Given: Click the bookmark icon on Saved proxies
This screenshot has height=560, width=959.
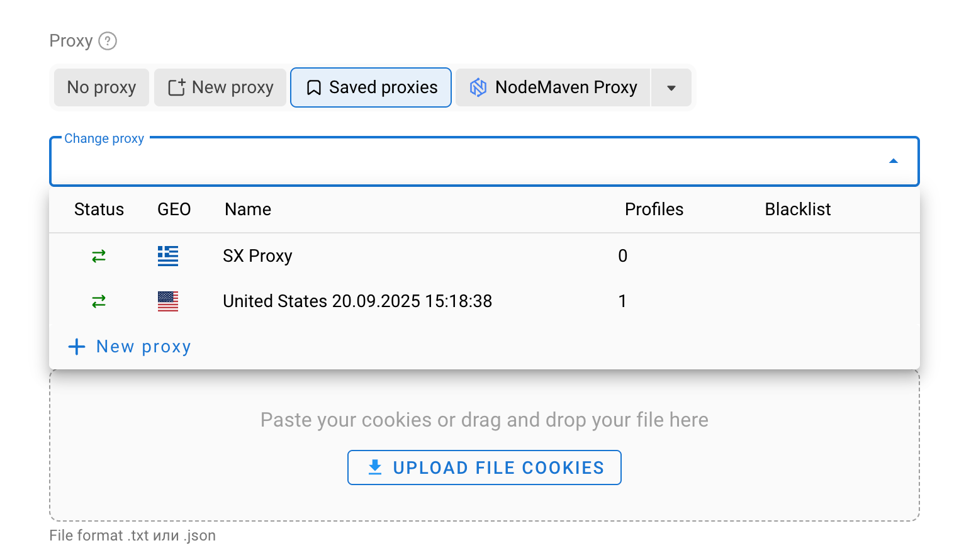Looking at the screenshot, I should [x=313, y=87].
